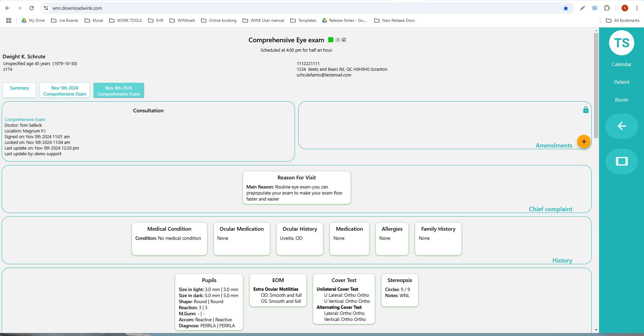Go back with the sidebar arrow button
Screen dimensions: 644x336
pos(622,126)
